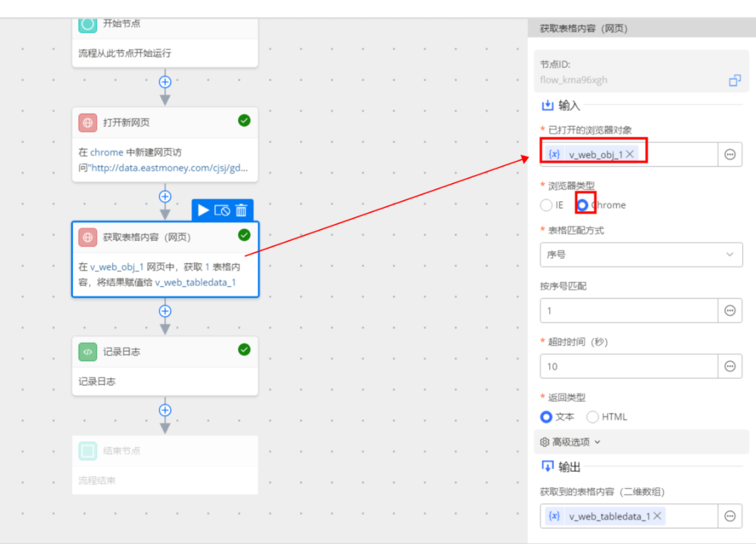Open variable picker for match by index field
This screenshot has height=544, width=756.
[x=730, y=311]
